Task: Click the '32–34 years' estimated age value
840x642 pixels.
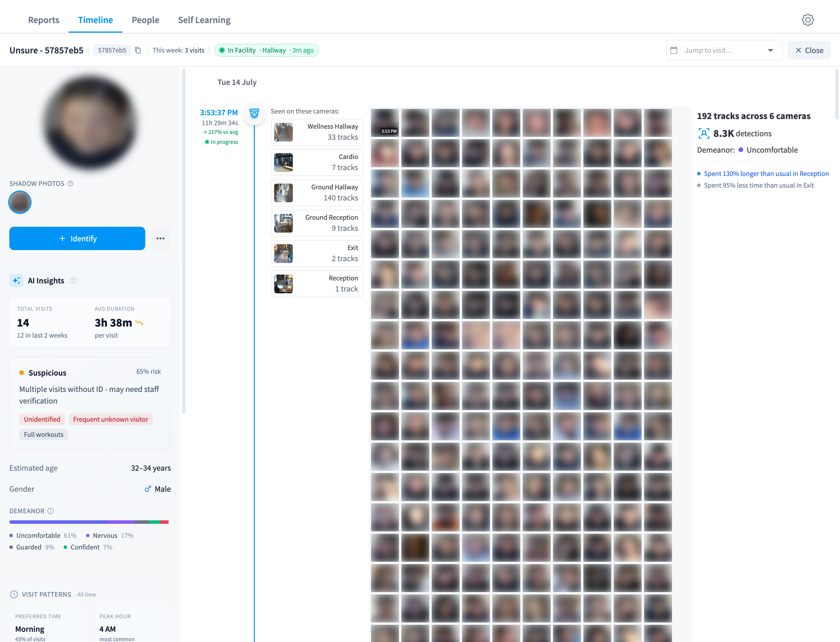Action: (x=150, y=468)
